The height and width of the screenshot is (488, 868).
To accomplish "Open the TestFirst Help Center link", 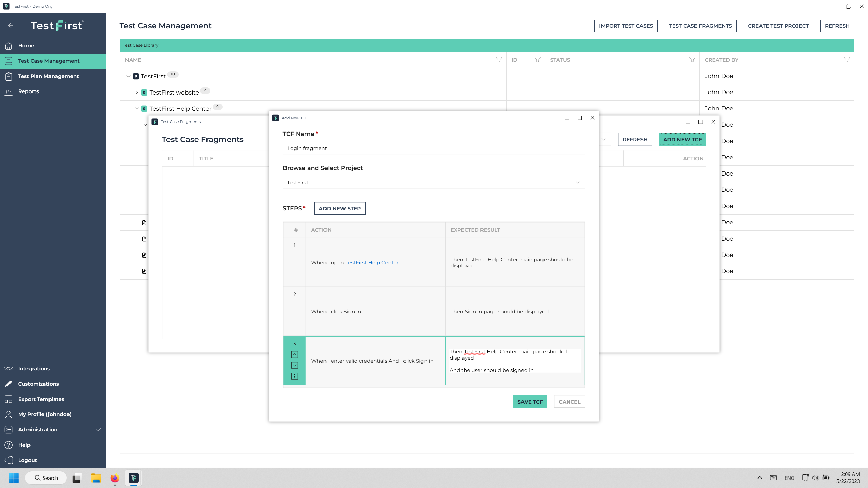I will [372, 262].
